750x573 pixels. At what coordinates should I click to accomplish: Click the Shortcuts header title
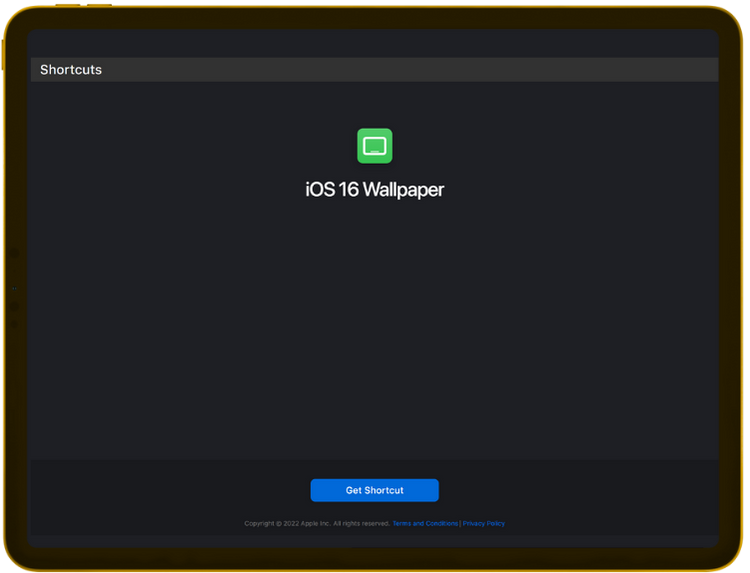[71, 70]
